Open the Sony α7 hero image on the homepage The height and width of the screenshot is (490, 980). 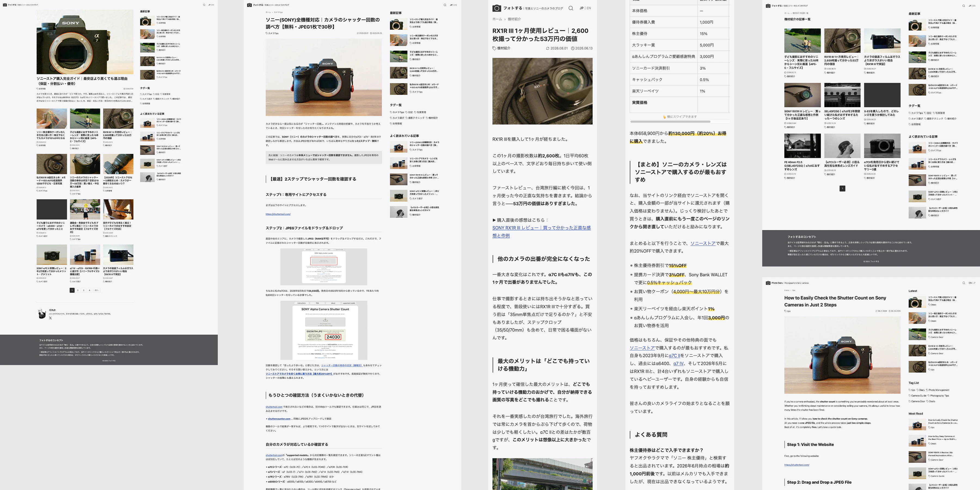point(85,42)
